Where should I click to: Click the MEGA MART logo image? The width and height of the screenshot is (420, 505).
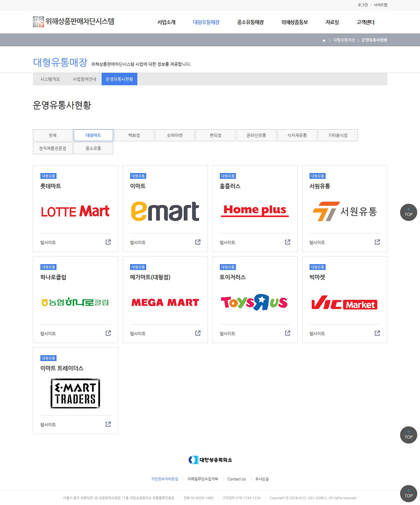click(x=165, y=303)
